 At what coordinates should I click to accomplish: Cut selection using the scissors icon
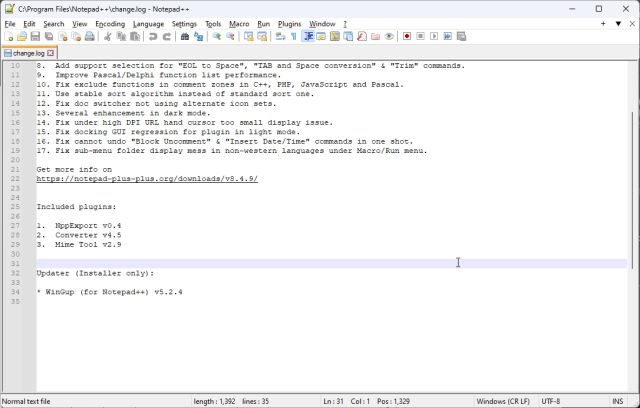(x=107, y=37)
